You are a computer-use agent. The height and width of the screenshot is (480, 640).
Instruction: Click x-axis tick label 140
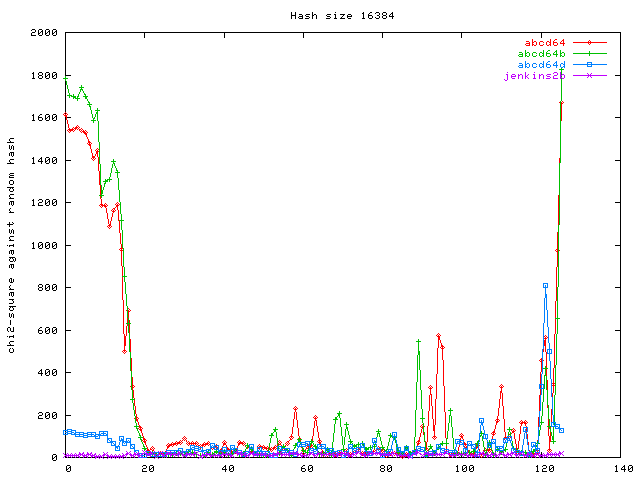(623, 469)
